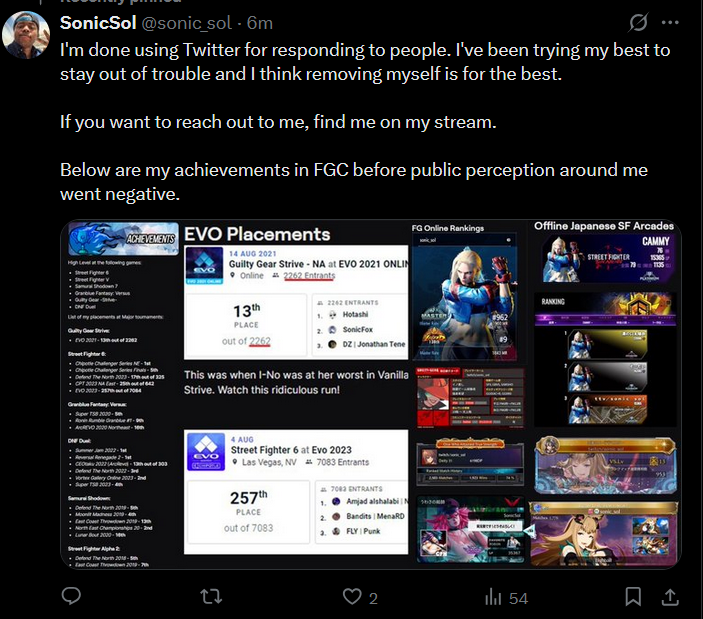Viewport: 703px width, 619px height.
Task: Click the @sonic_sol handle
Action: click(187, 23)
